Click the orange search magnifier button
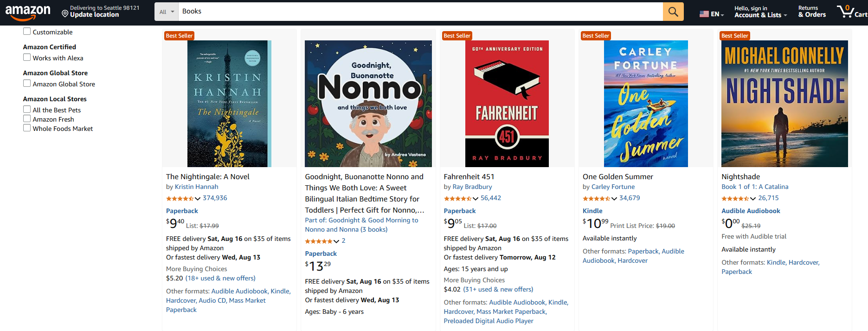This screenshot has height=331, width=868. (x=673, y=12)
